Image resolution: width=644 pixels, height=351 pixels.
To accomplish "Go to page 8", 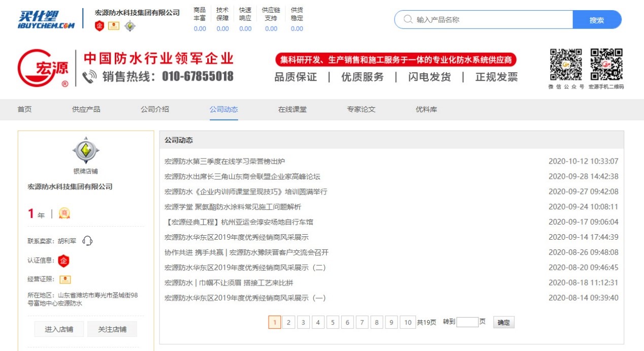I will pyautogui.click(x=377, y=322).
